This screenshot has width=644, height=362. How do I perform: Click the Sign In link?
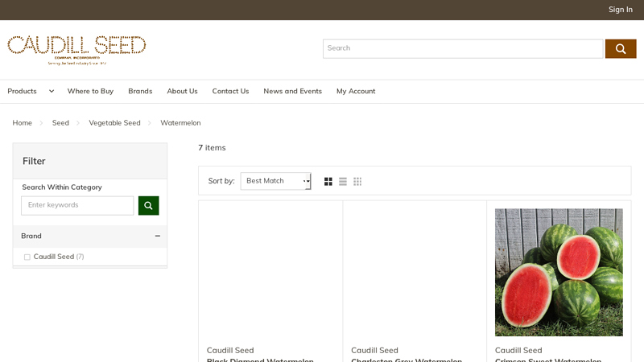pos(620,10)
